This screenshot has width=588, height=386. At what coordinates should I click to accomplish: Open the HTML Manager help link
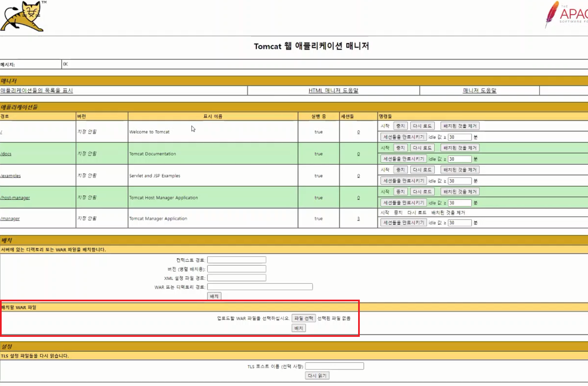click(333, 90)
